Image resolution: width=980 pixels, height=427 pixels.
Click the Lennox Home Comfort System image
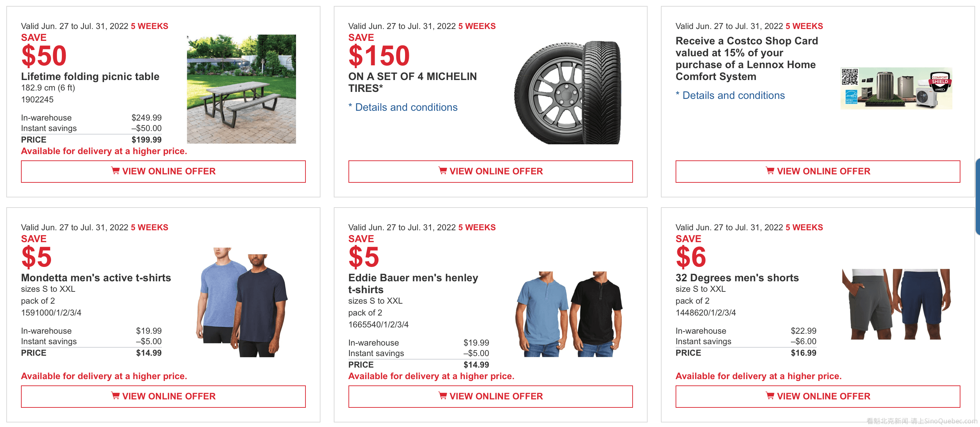(896, 88)
